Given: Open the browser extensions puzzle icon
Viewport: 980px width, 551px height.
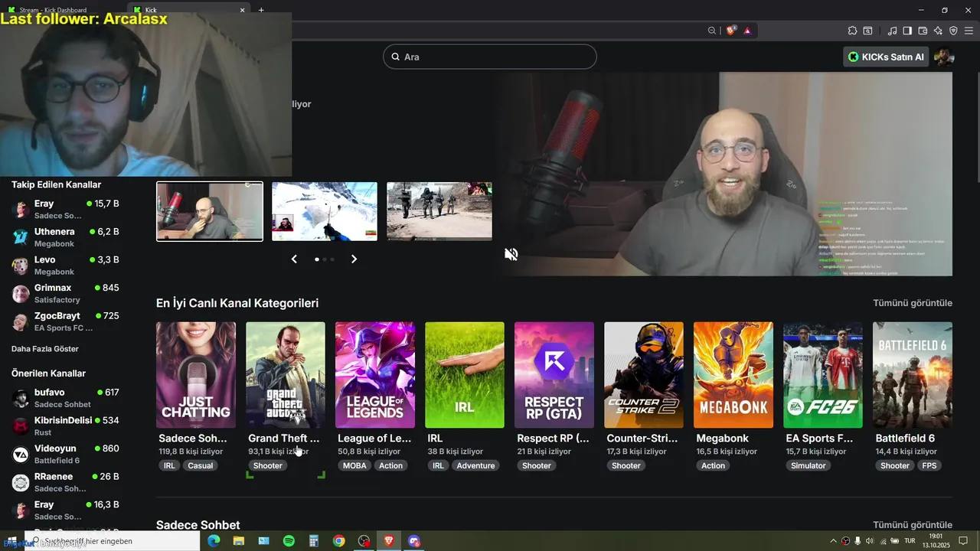Looking at the screenshot, I should (x=852, y=31).
